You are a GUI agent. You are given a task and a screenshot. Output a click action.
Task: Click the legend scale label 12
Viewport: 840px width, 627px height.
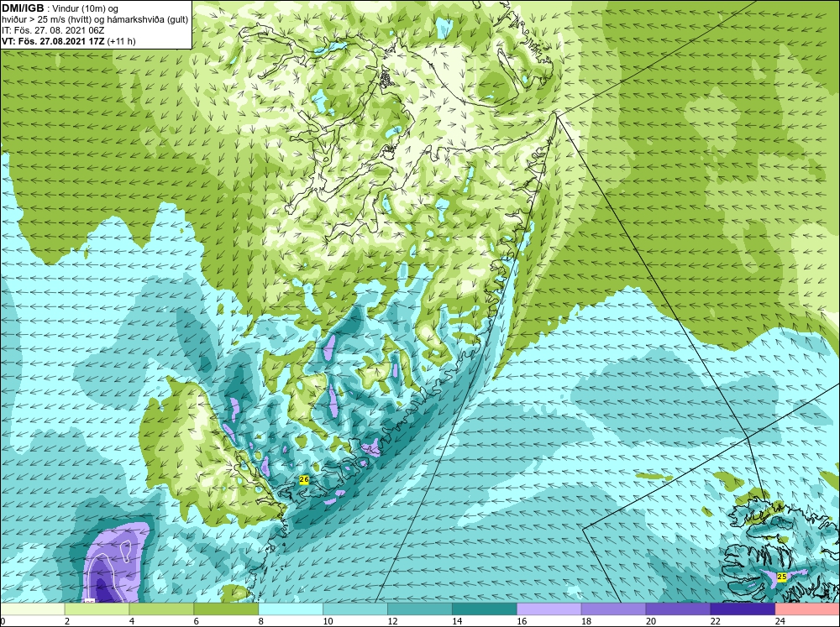click(x=392, y=621)
